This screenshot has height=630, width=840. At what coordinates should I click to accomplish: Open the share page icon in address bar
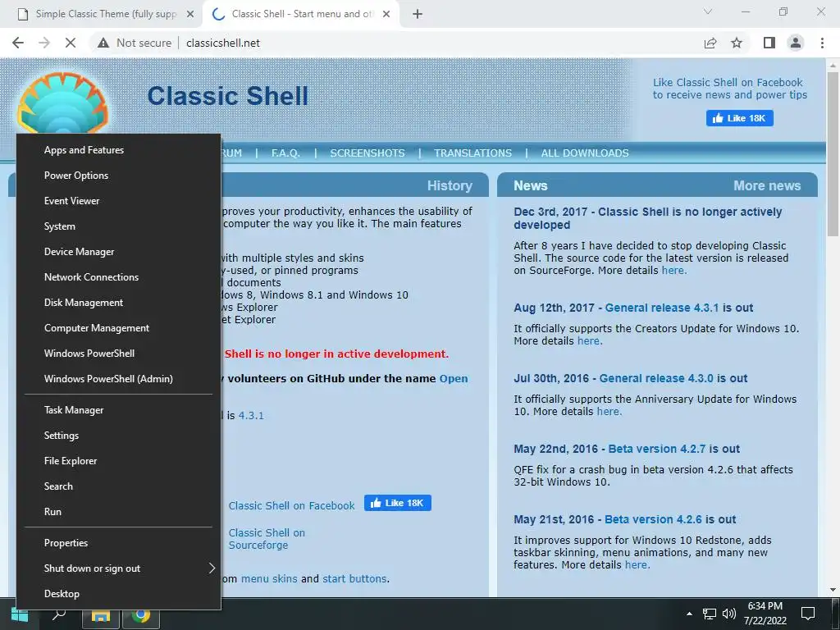710,43
